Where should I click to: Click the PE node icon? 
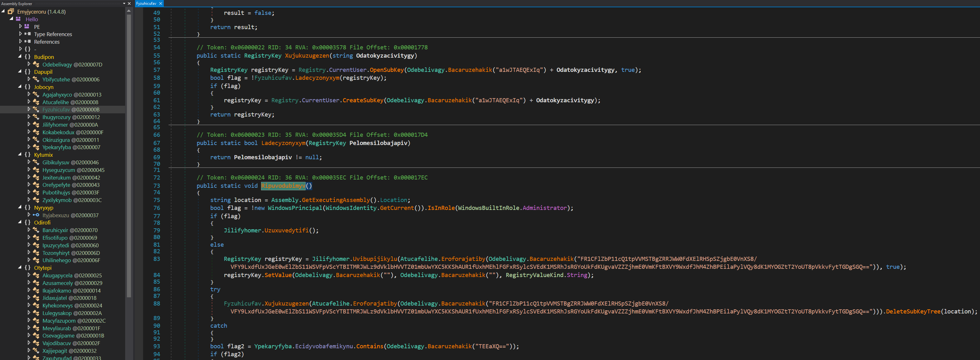(x=27, y=27)
